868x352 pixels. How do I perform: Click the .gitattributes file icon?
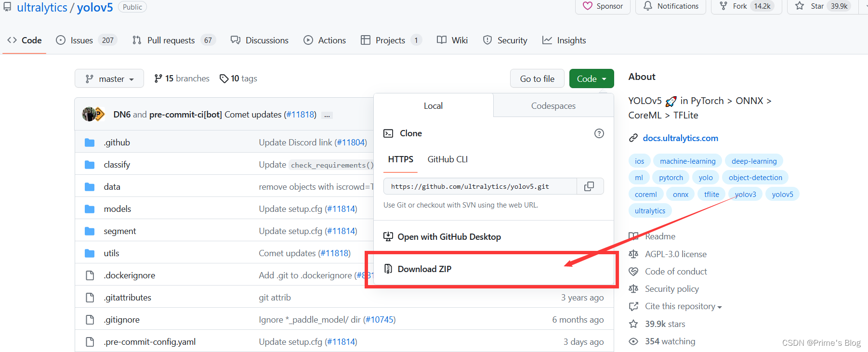90,298
